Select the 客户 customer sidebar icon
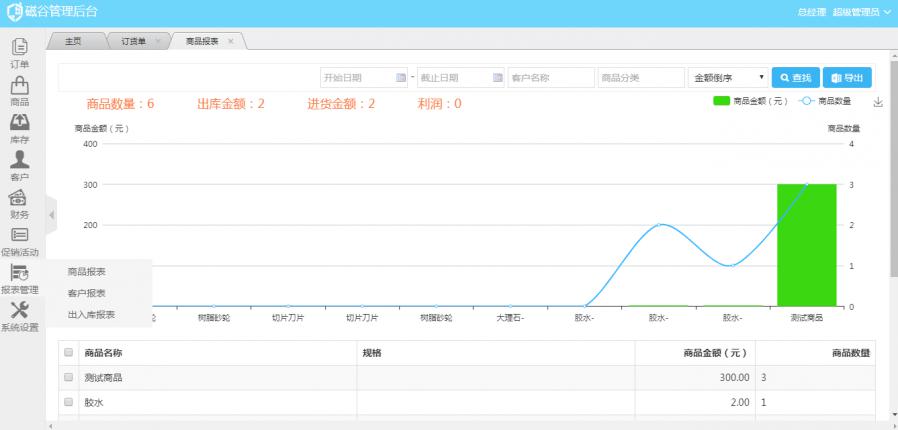 coord(20,160)
